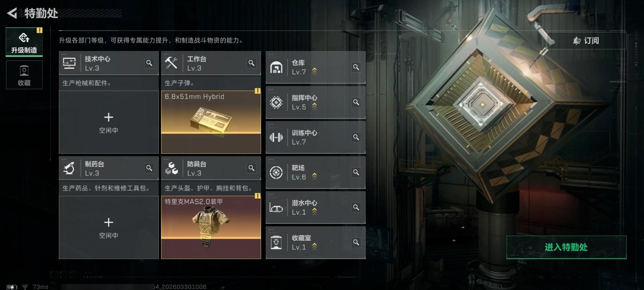Screen dimensions: 644x290
Task: Open the 工作台 magnifier details icon
Action: [252, 63]
